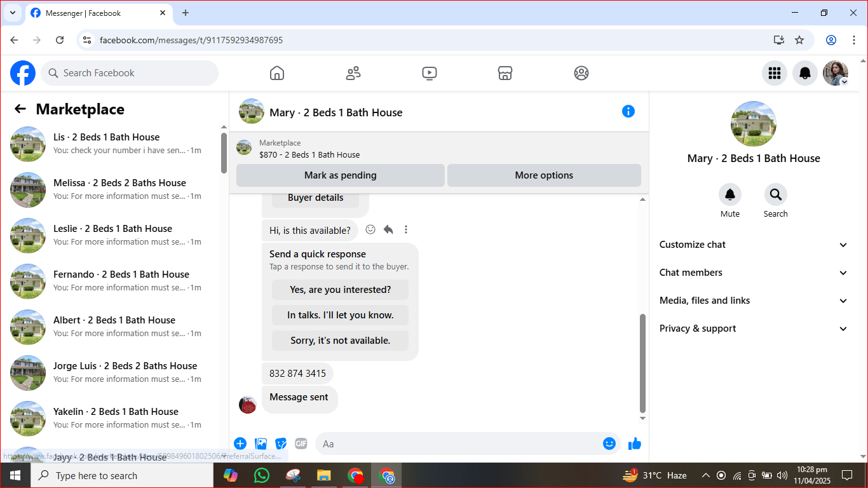Open the Friends icon in top navigation

click(x=353, y=73)
